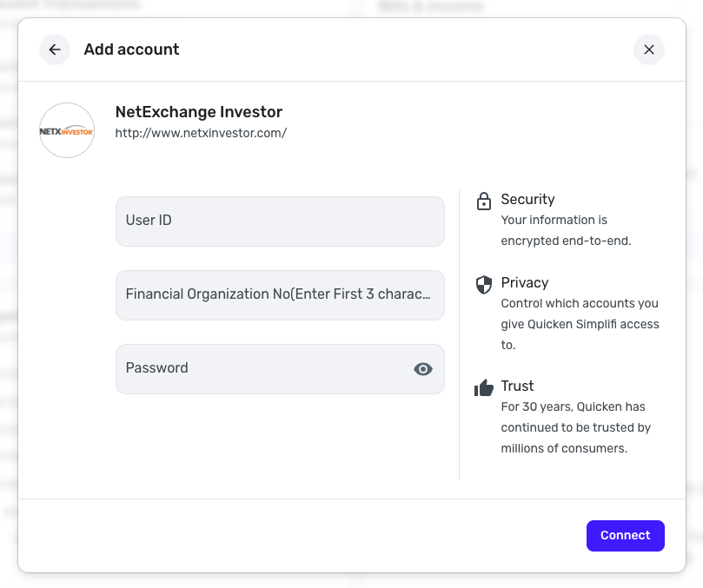The image size is (703, 588).
Task: Open the netxinvestor.com URL
Action: click(x=201, y=134)
